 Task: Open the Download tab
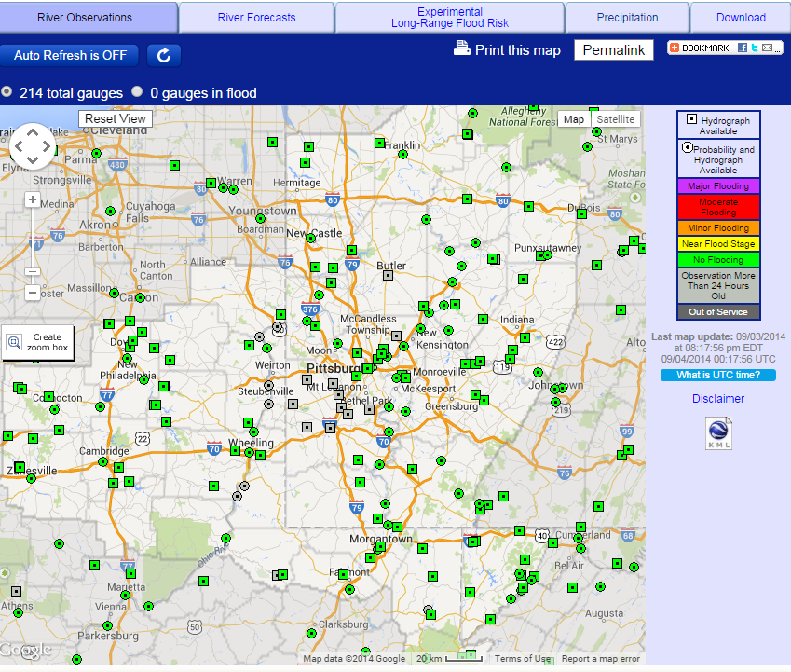tap(741, 17)
